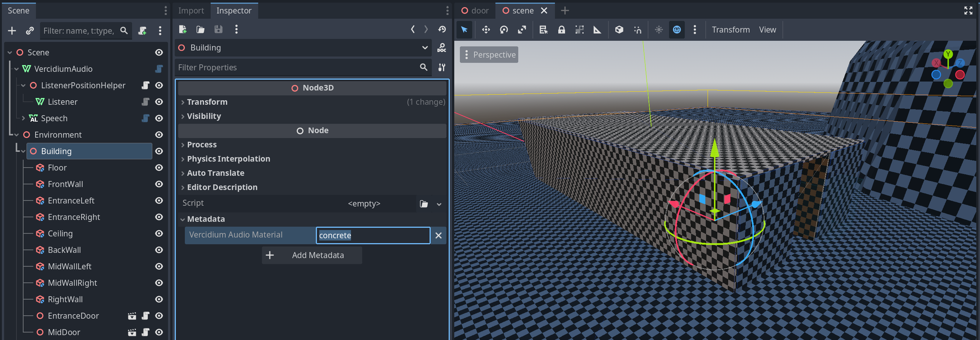Image resolution: width=980 pixels, height=340 pixels.
Task: Open Inspector extra resource options
Action: click(x=236, y=29)
